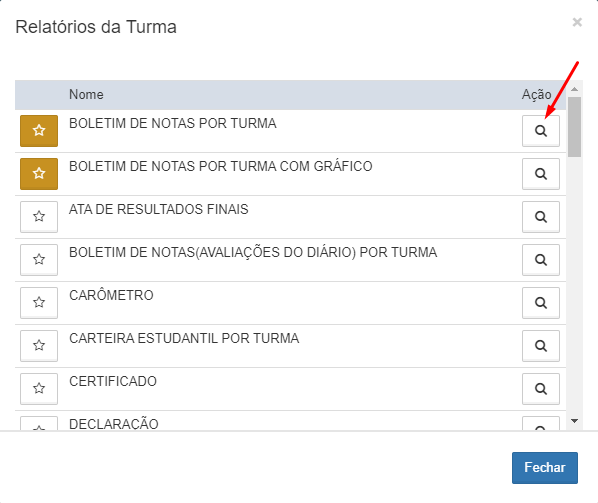Screen dimensions: 598x503
Task: Close the Relatórios da Turma dialog with X
Action: click(x=577, y=22)
